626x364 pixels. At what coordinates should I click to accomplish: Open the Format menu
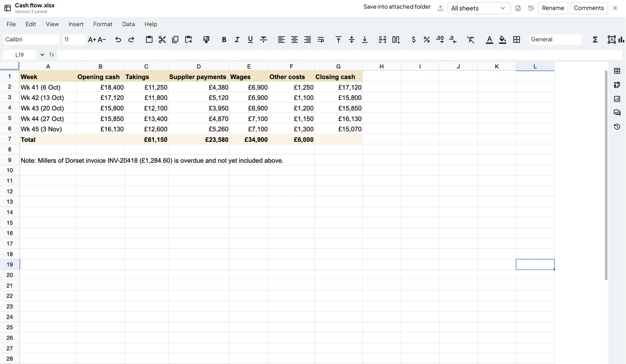(103, 24)
